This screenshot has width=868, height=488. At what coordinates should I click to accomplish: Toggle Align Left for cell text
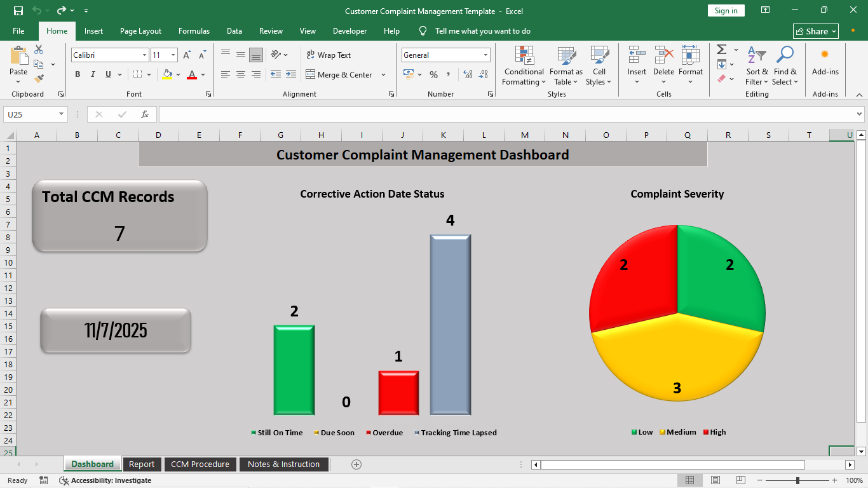tap(226, 74)
